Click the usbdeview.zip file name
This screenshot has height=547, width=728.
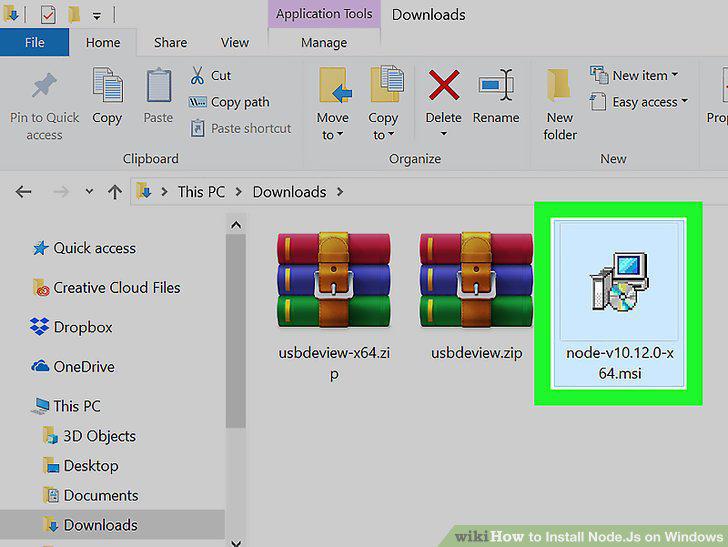coord(476,353)
